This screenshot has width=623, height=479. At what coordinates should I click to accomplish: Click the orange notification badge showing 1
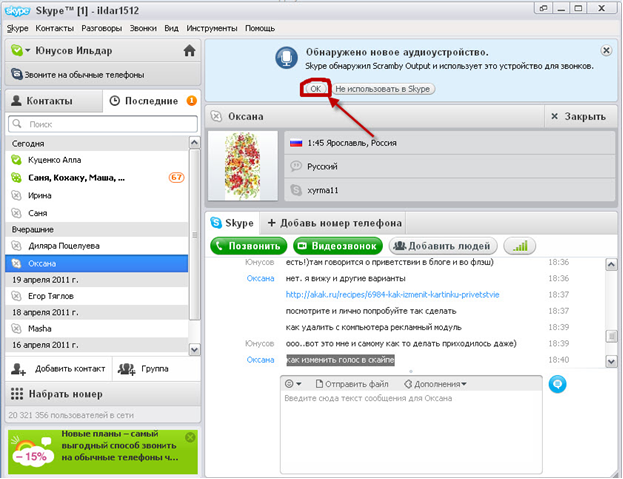pos(192,100)
